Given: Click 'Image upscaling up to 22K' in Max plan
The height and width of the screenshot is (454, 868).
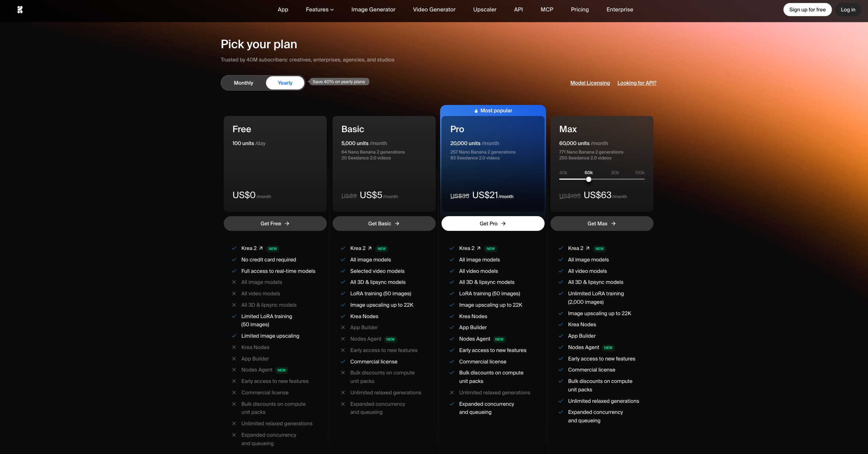Looking at the screenshot, I should [x=599, y=313].
